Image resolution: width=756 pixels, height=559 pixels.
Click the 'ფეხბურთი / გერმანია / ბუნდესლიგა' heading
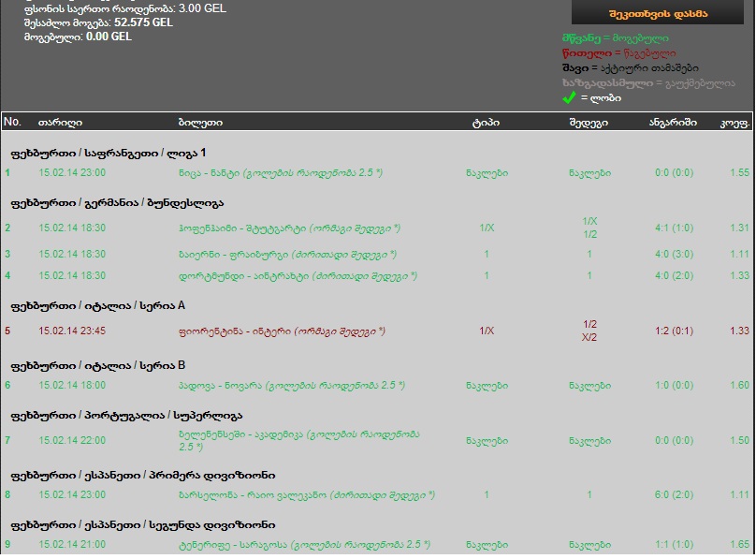(x=117, y=203)
